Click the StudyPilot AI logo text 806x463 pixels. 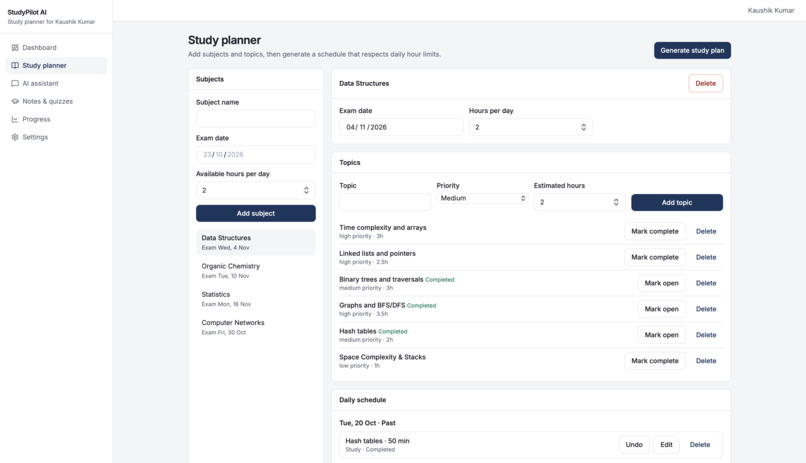coord(27,12)
